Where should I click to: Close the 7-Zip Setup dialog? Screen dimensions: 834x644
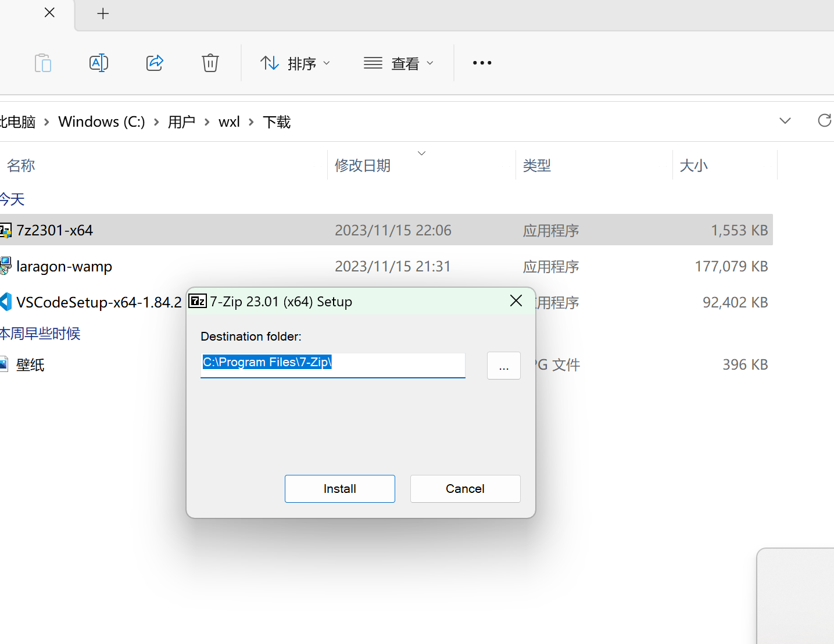516,300
